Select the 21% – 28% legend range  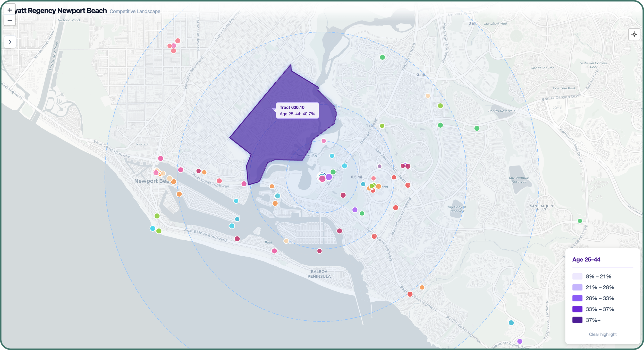point(599,287)
